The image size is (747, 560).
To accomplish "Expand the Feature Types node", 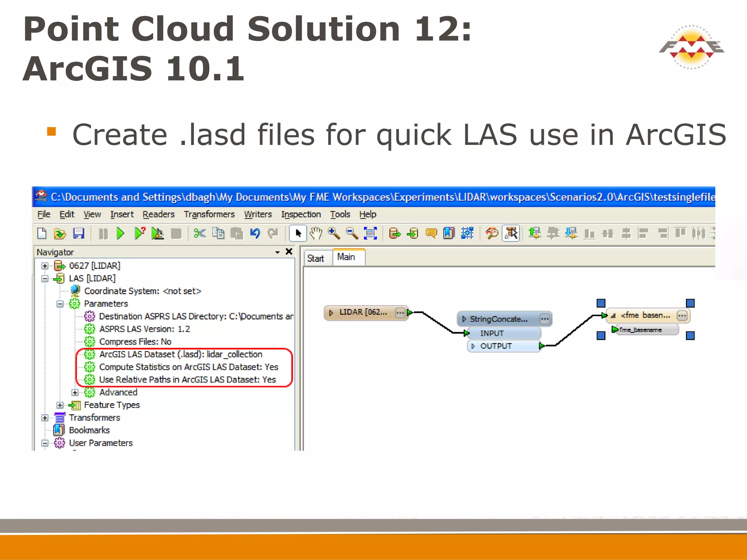I will coord(60,405).
